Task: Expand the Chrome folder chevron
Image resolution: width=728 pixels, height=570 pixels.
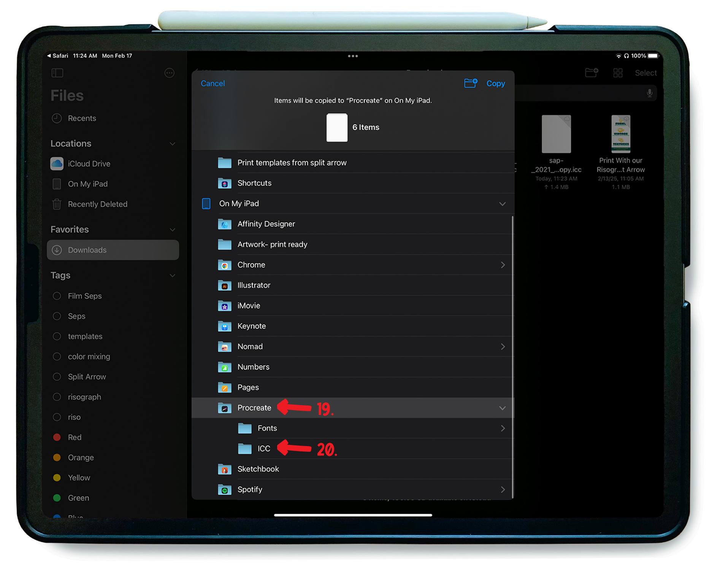Action: tap(503, 265)
